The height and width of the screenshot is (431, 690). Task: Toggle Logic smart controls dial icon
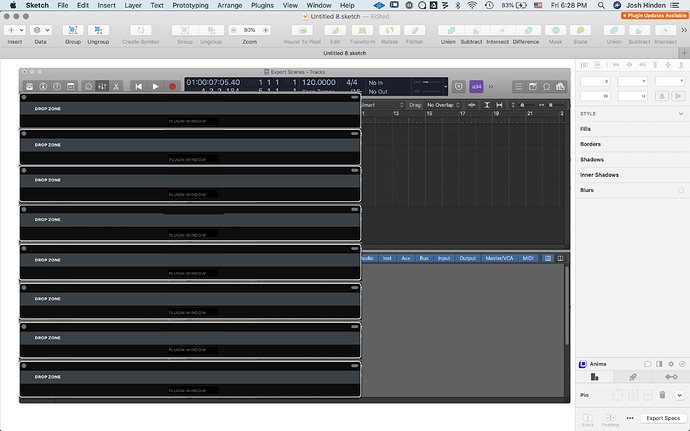(x=88, y=87)
